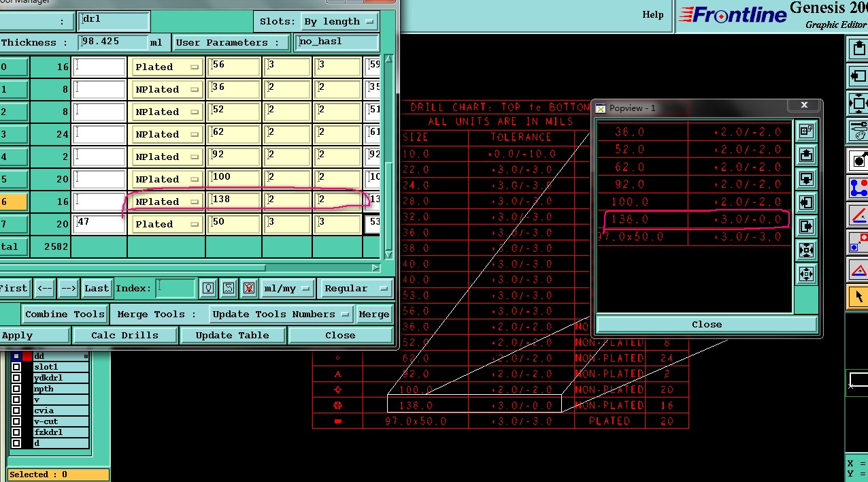Screen dimensions: 868x482
Task: Open NPlated dropdown in size 138 row
Action: coord(167,202)
